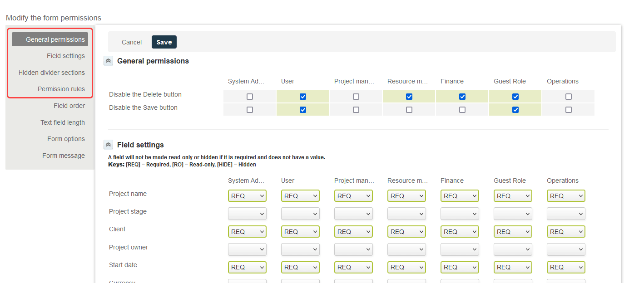Open Client dropdown for System Admin
The height and width of the screenshot is (283, 644).
pos(247,232)
